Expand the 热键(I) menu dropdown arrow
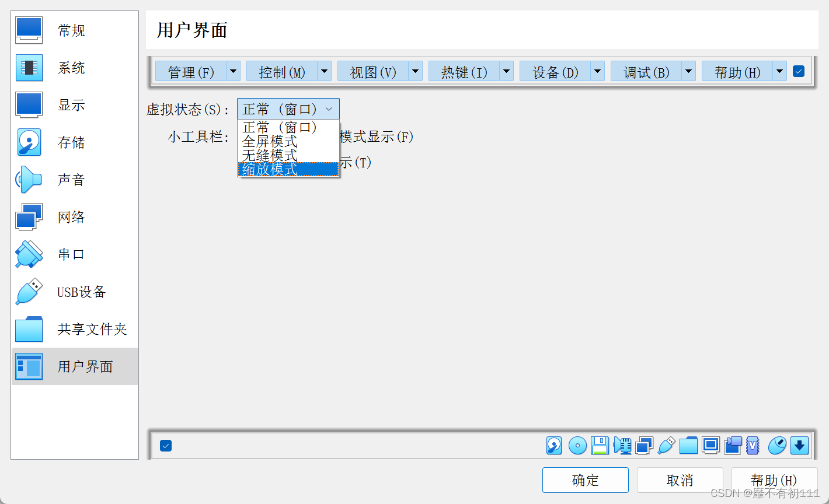829x504 pixels. 507,72
